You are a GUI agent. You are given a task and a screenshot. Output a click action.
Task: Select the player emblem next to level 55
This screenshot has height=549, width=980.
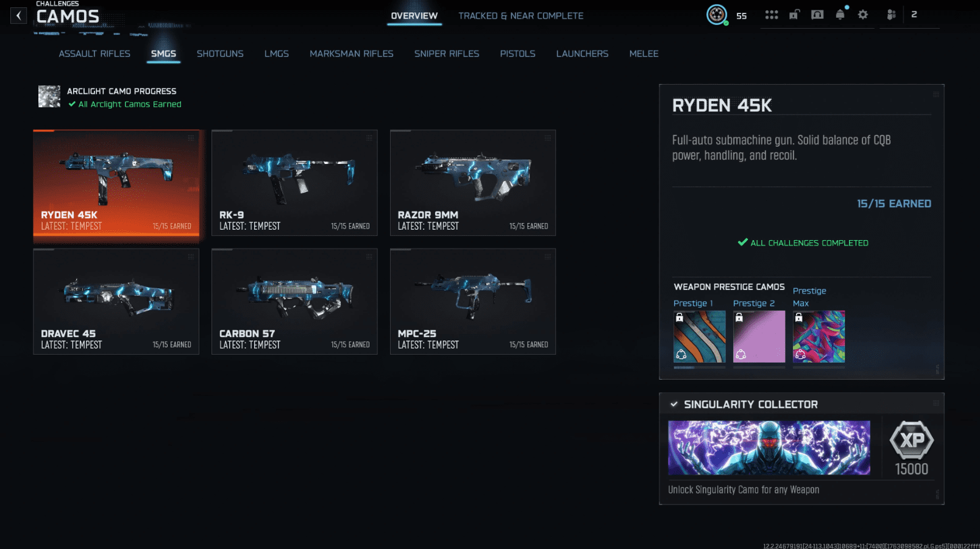pos(717,16)
